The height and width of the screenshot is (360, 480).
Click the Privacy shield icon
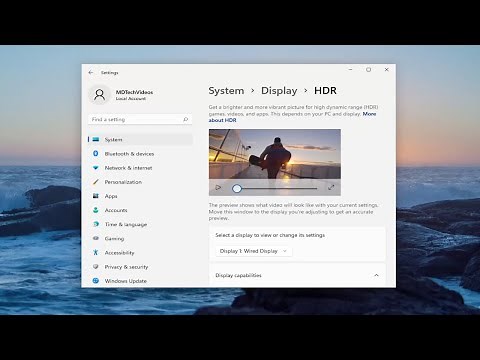pyautogui.click(x=96, y=267)
